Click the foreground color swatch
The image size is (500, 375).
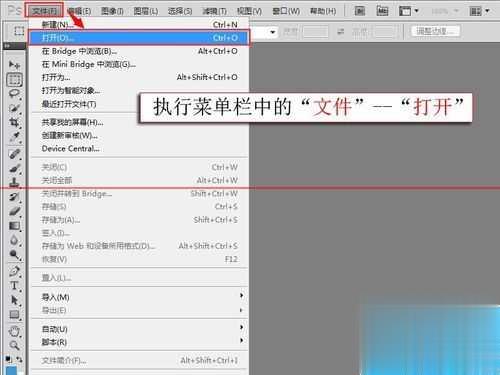(x=12, y=370)
